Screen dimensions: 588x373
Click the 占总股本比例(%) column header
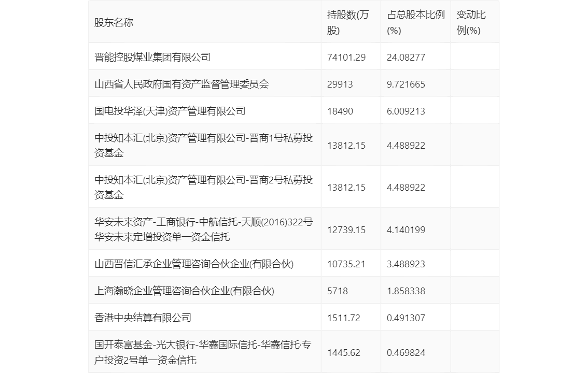point(415,22)
